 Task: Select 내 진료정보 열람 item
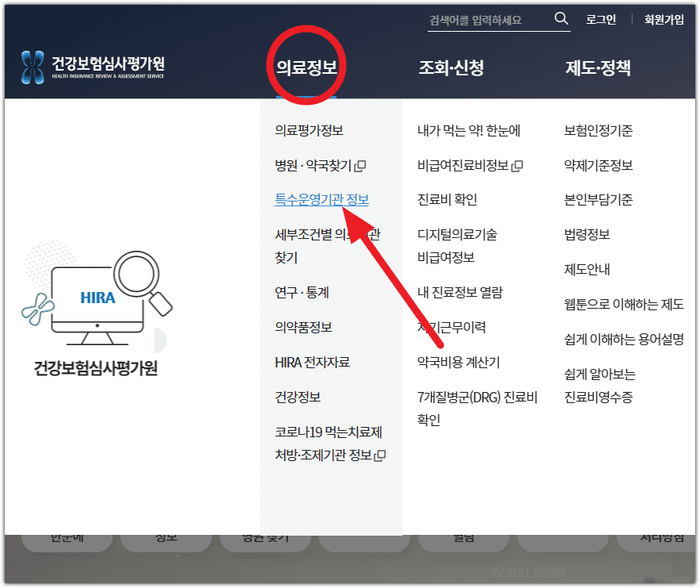(460, 293)
